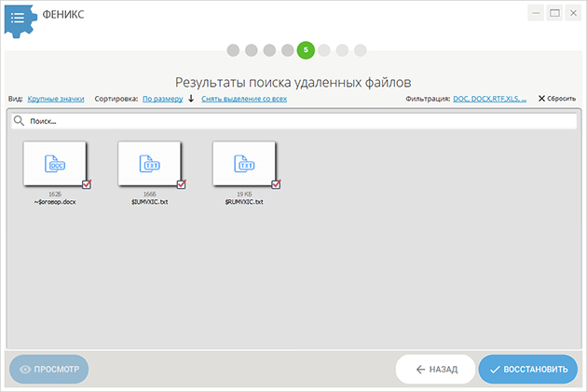The image size is (587, 392).
Task: Click Снять выделение со всех link
Action: coord(244,99)
